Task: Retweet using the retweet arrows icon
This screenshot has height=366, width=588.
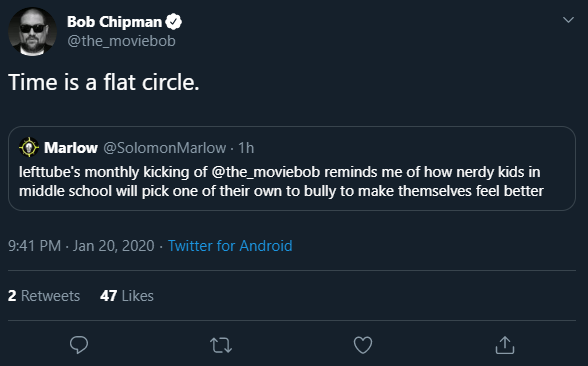Action: point(221,345)
